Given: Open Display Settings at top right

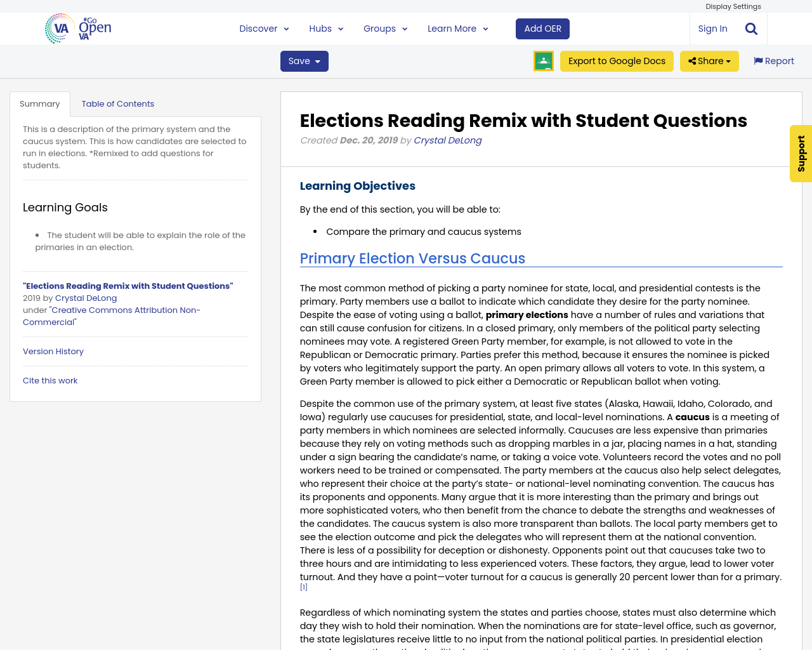Looking at the screenshot, I should click(x=733, y=6).
